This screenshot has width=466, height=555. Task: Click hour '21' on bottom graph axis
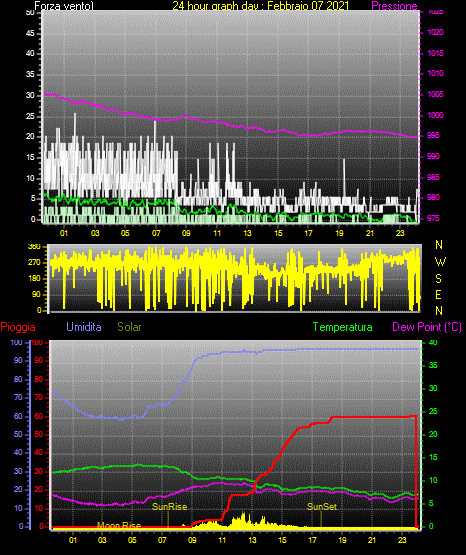(372, 540)
